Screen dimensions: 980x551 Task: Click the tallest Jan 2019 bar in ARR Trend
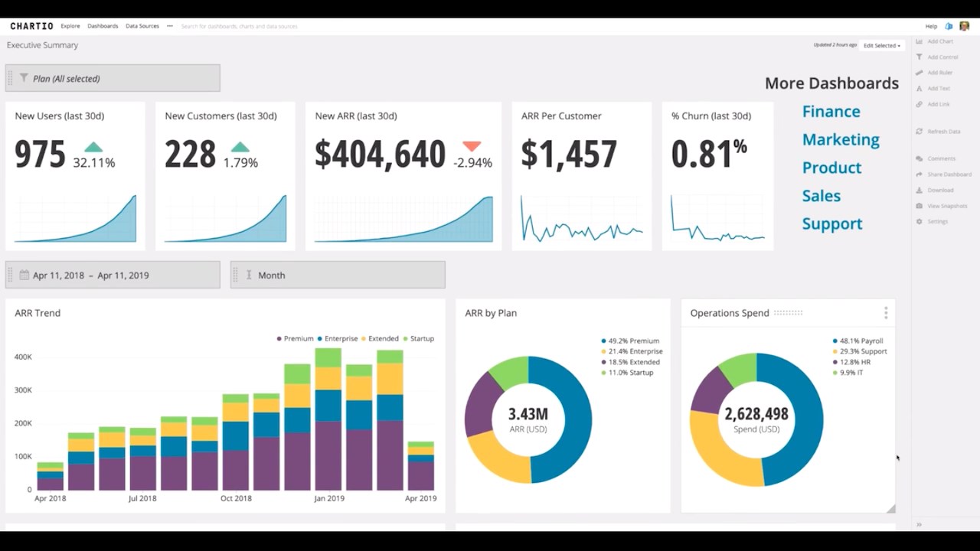coord(328,419)
